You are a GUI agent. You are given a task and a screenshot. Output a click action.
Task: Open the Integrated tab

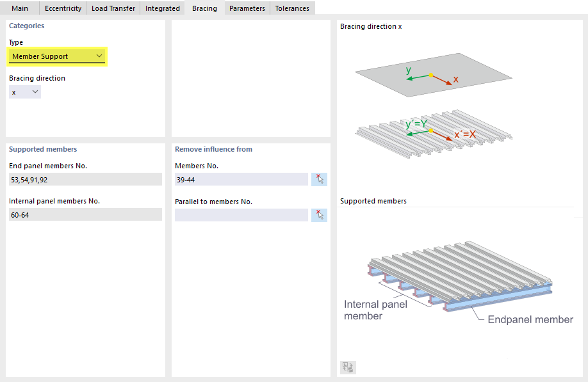pyautogui.click(x=163, y=8)
